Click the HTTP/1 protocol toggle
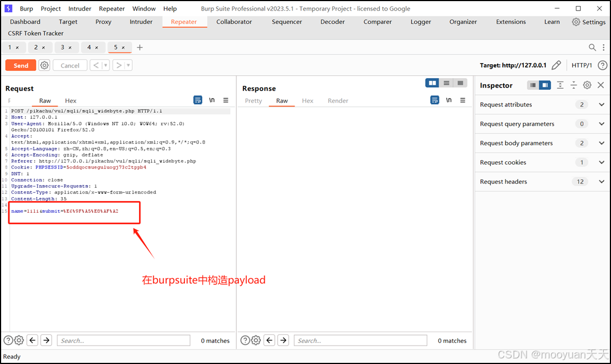The height and width of the screenshot is (364, 611). [x=581, y=65]
